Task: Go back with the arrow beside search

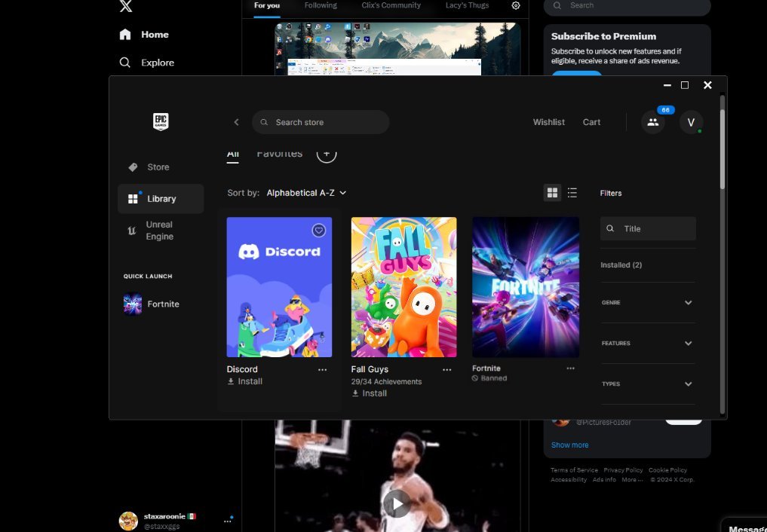Action: pos(236,122)
